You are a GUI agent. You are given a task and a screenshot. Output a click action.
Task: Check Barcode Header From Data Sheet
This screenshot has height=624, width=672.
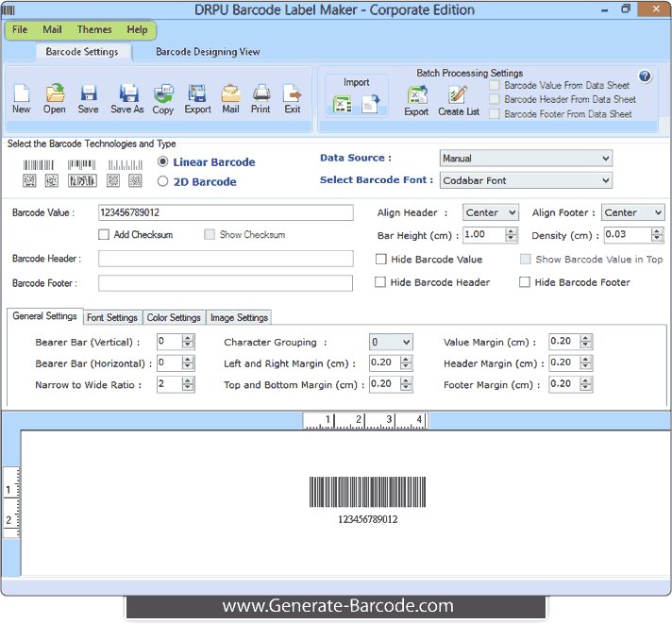coord(495,99)
